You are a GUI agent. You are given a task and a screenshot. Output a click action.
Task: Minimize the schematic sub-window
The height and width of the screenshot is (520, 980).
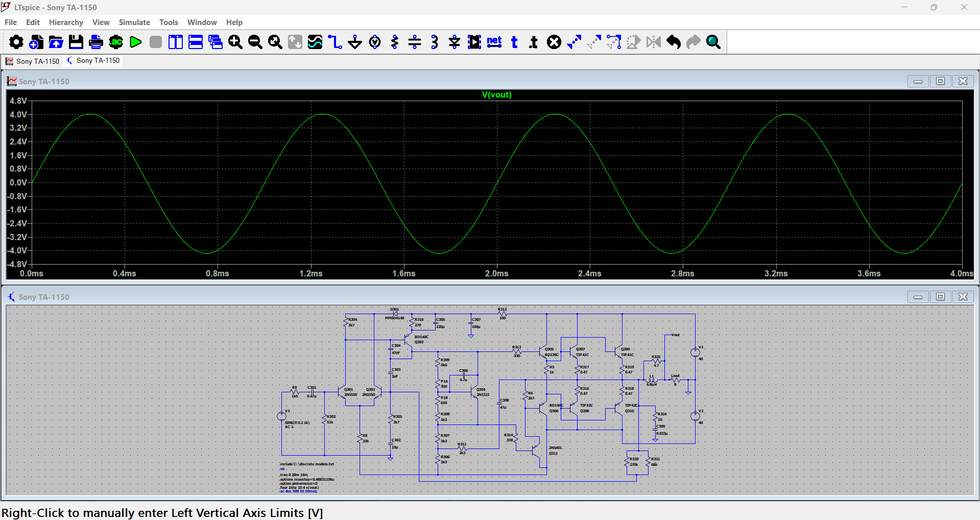(918, 297)
